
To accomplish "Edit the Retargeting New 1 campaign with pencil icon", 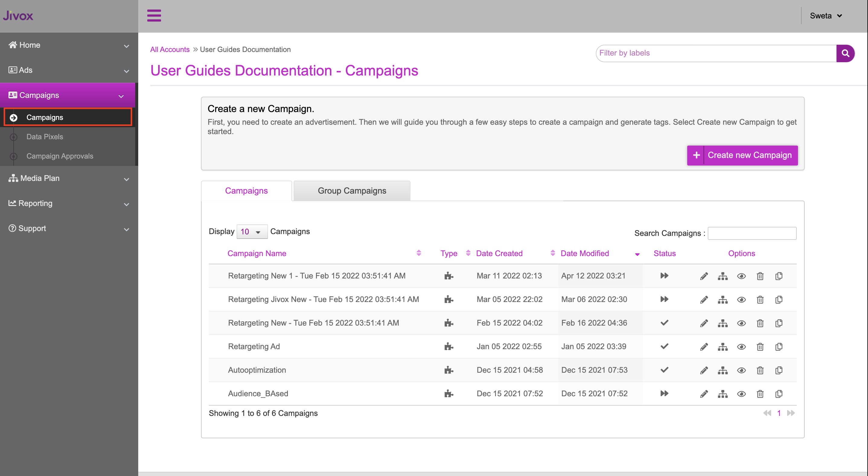I will click(x=704, y=276).
